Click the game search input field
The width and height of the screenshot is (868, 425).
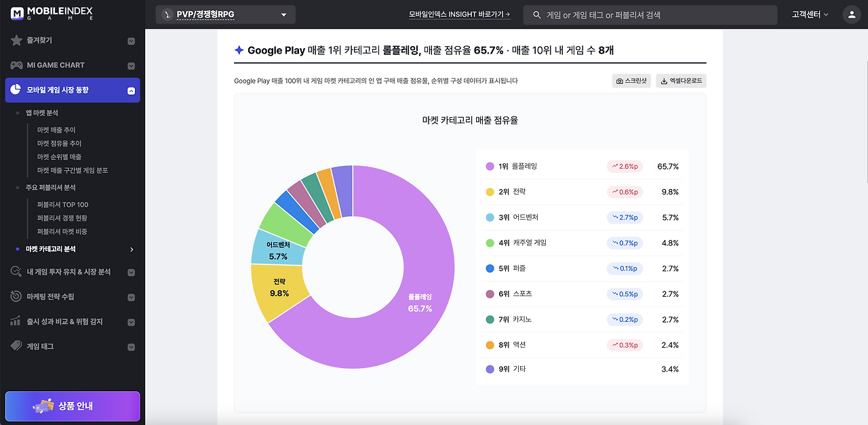(x=650, y=14)
